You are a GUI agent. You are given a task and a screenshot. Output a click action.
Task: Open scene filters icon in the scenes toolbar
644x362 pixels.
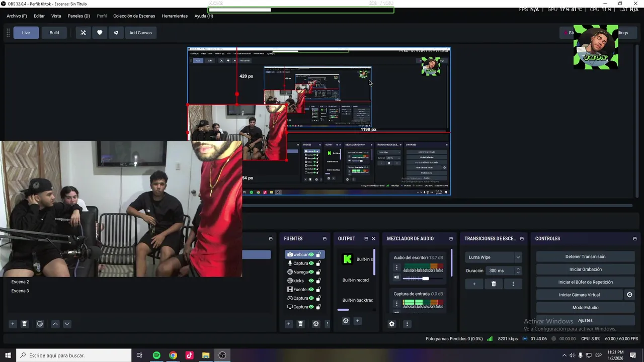(x=40, y=324)
